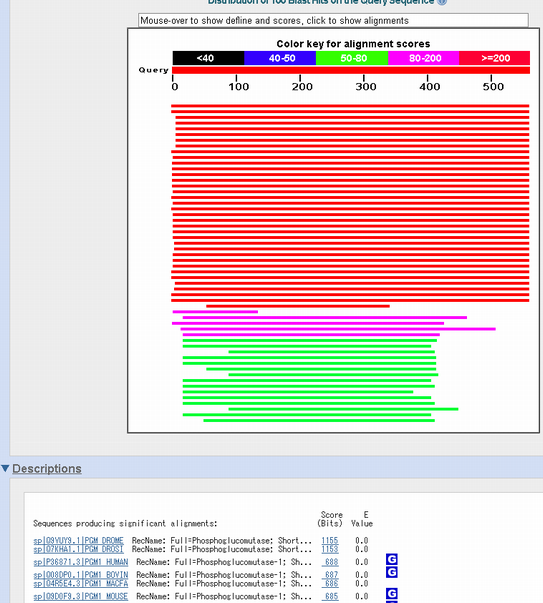Click the mouse-over defline text field
Image resolution: width=543 pixels, height=603 pixels.
[x=333, y=20]
